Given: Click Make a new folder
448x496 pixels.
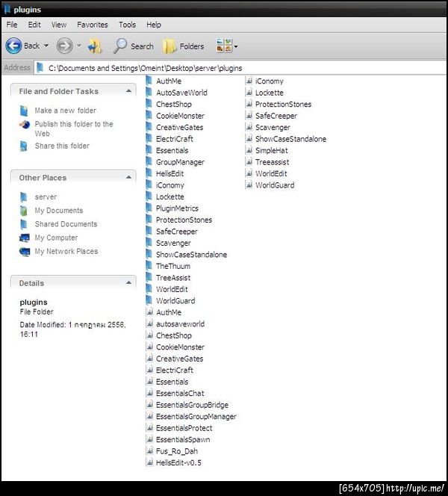Looking at the screenshot, I should pyautogui.click(x=65, y=111).
